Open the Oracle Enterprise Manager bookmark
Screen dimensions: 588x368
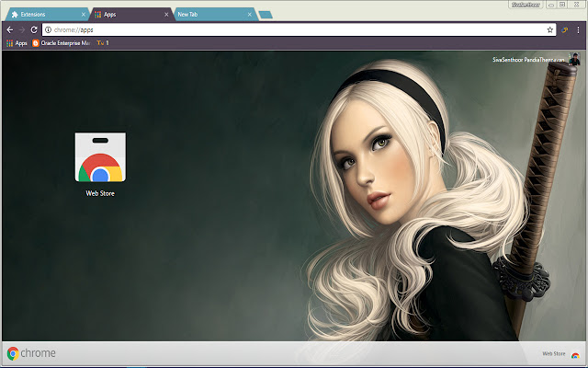[x=62, y=43]
